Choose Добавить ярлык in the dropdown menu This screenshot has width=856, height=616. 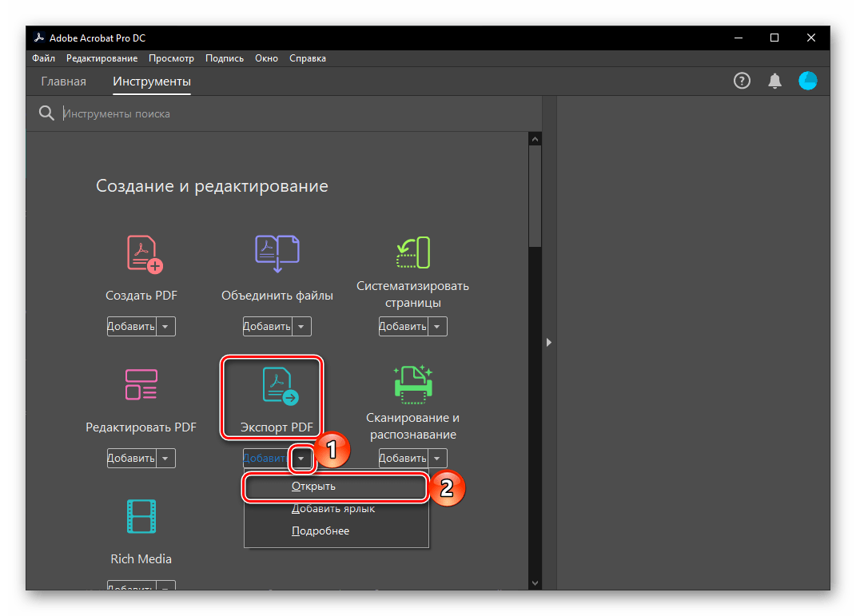point(336,508)
